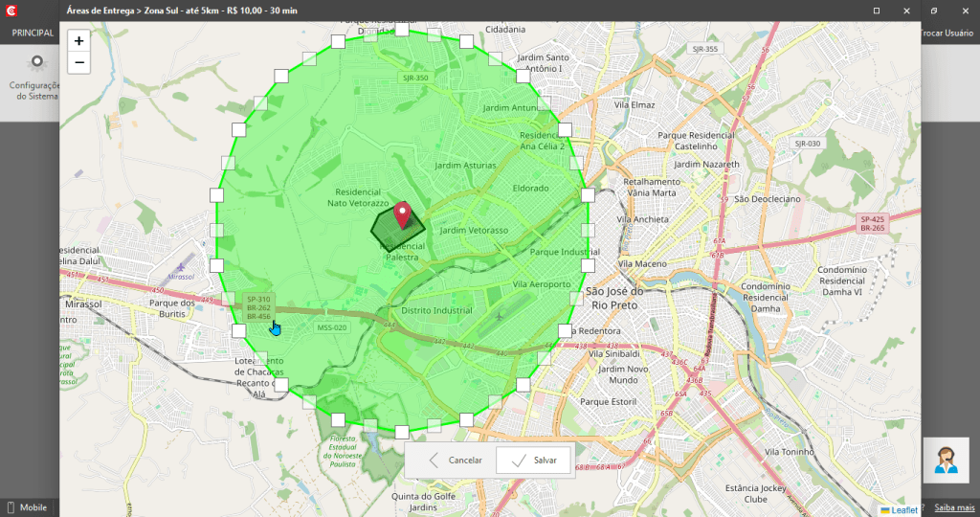Viewport: 980px width, 517px height.
Task: Click the red location pin marker
Action: click(x=402, y=215)
